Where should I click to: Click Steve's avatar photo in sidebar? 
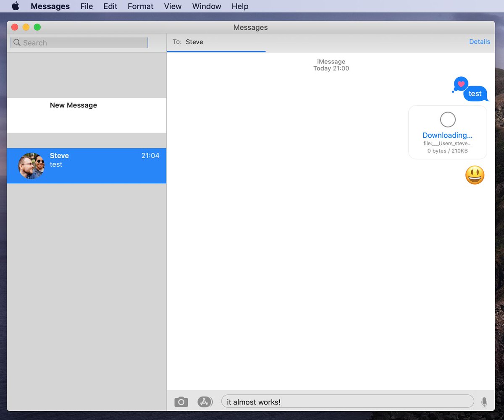tap(31, 166)
